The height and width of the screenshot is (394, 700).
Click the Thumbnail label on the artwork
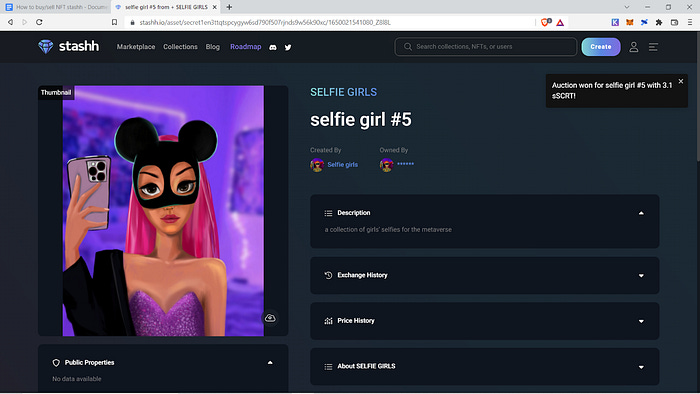click(x=56, y=92)
